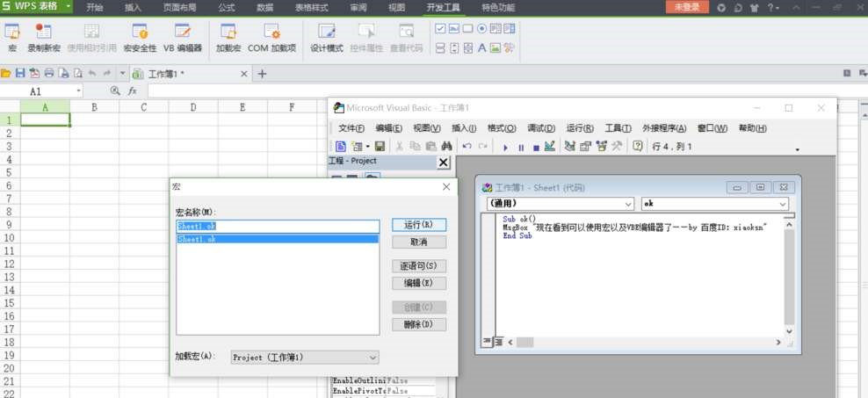The width and height of the screenshot is (868, 398).
Task: Open the 调试(D) menu in Visual Basic
Action: pyautogui.click(x=540, y=128)
